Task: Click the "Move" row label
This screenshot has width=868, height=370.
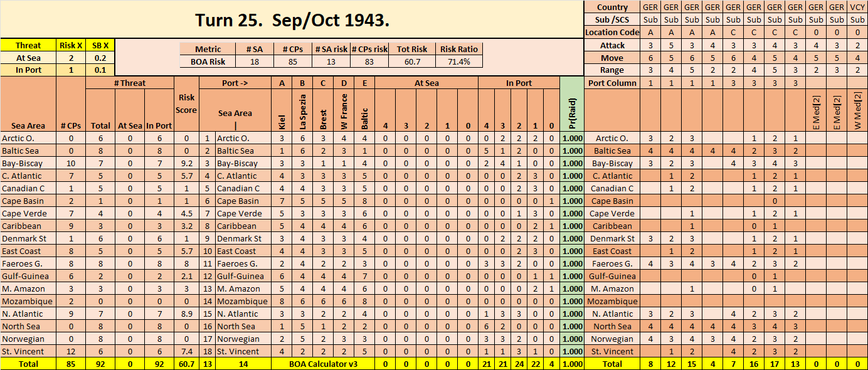Action: click(612, 58)
